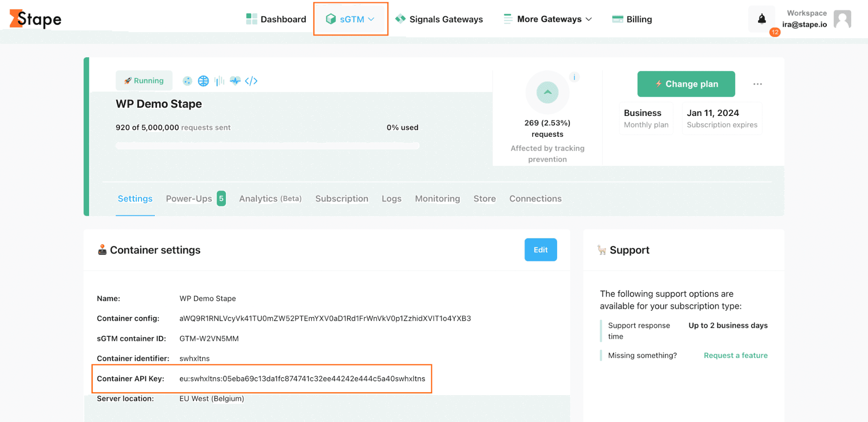The width and height of the screenshot is (868, 422).
Task: Click Edit in Container settings
Action: click(541, 250)
